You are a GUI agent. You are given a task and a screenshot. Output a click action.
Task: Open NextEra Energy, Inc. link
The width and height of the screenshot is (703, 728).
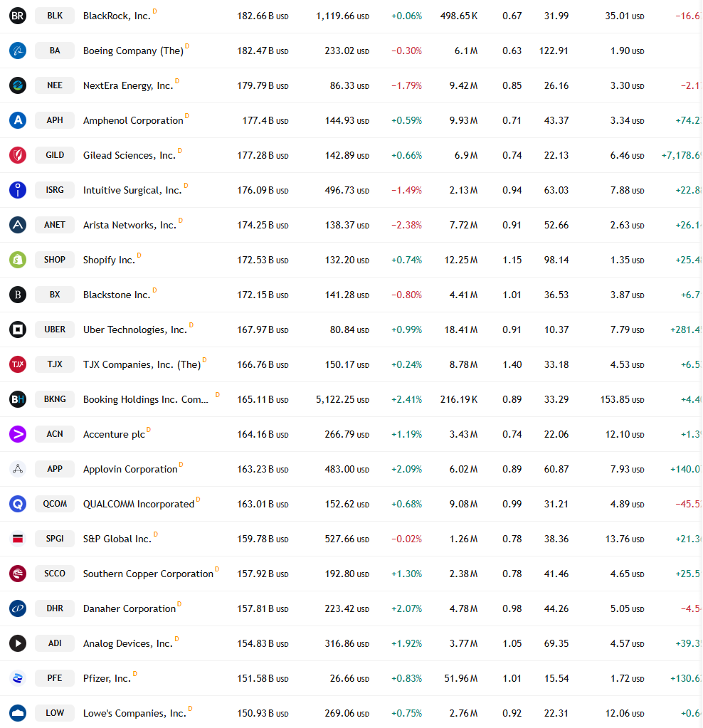click(128, 86)
